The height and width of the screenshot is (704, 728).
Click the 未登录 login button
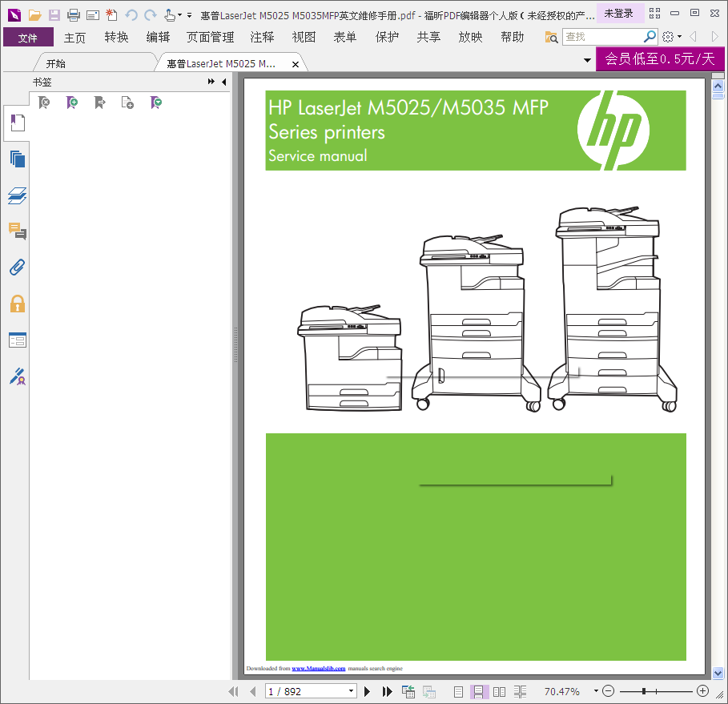click(x=619, y=14)
